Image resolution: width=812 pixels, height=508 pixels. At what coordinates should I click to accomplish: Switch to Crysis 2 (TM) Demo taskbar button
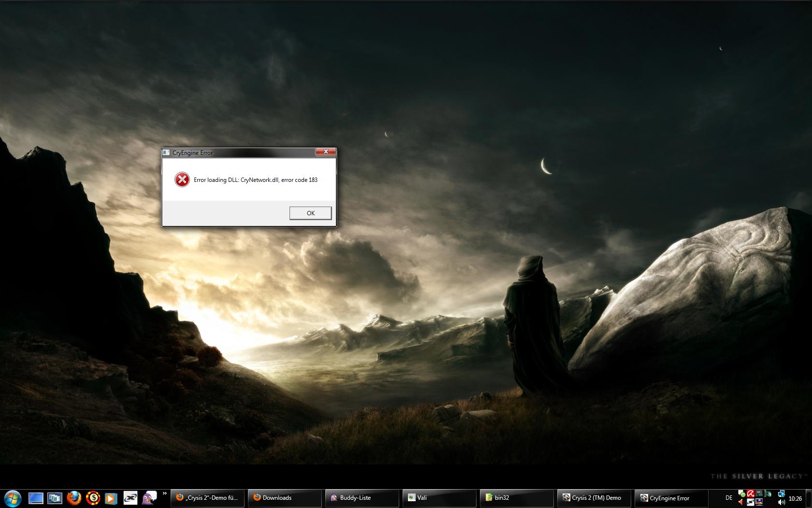point(594,498)
